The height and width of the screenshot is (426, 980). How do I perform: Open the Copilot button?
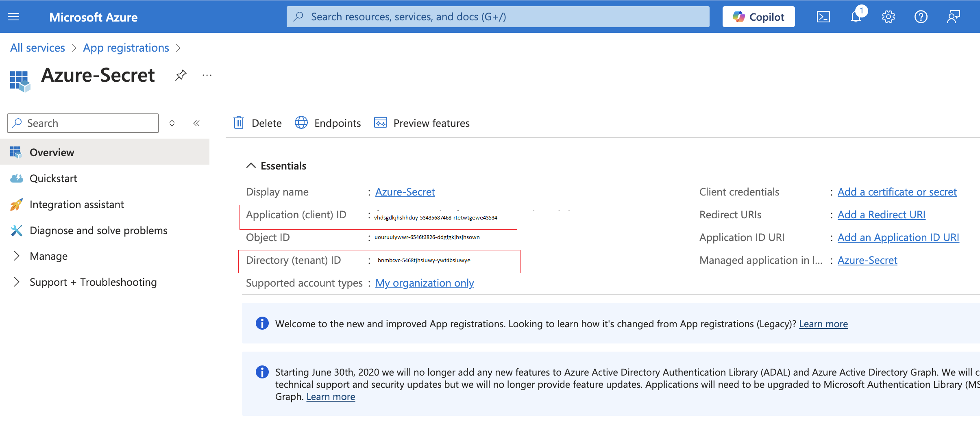pos(758,17)
